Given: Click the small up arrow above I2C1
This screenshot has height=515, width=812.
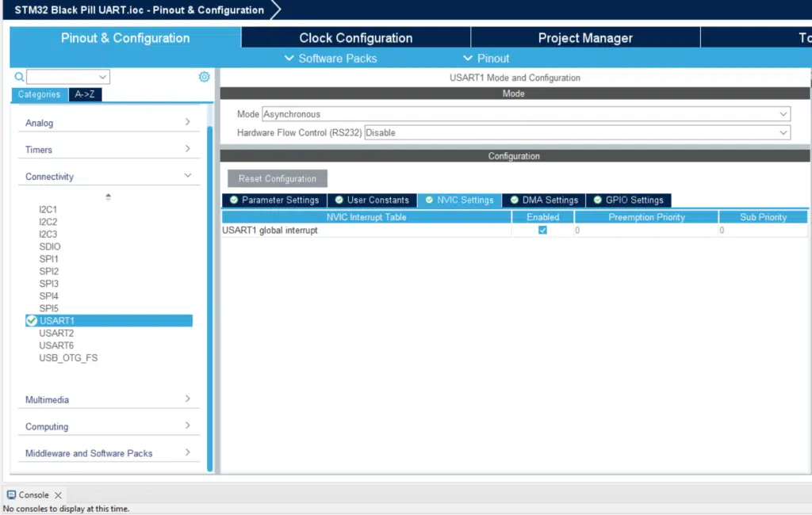Looking at the screenshot, I should pyautogui.click(x=108, y=196).
